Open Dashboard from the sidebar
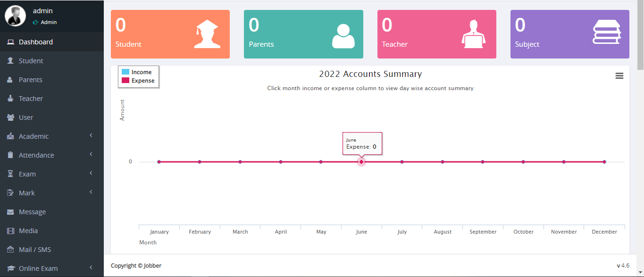Screen dimensions: 644x277 pyautogui.click(x=36, y=42)
